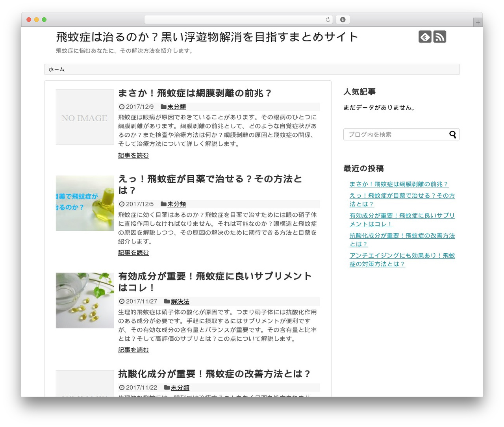Viewport: 504px width, 427px height.
Task: Click 記事を読む under the サプリメント article
Action: pyautogui.click(x=133, y=350)
